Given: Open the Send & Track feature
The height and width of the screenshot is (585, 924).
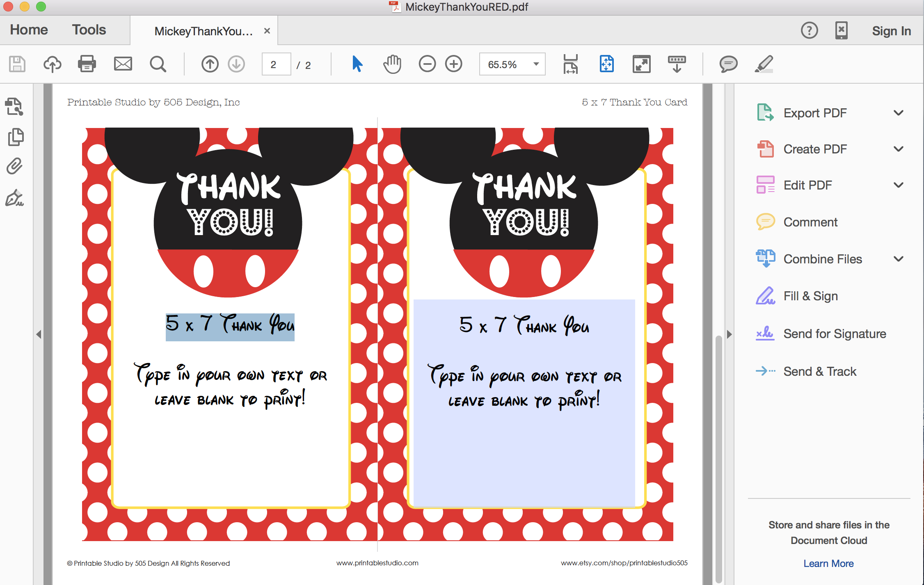Looking at the screenshot, I should tap(820, 371).
